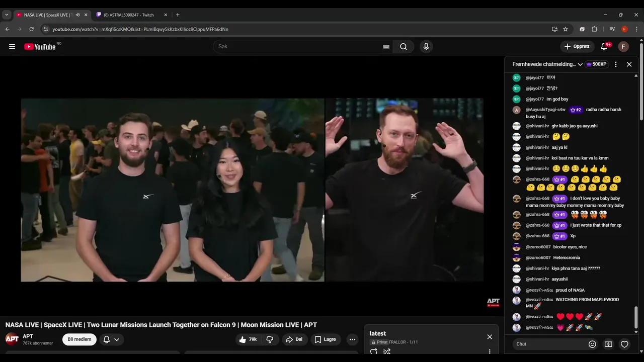The image size is (644, 362).
Task: Close the 'latest' playlist panel
Action: (x=490, y=337)
